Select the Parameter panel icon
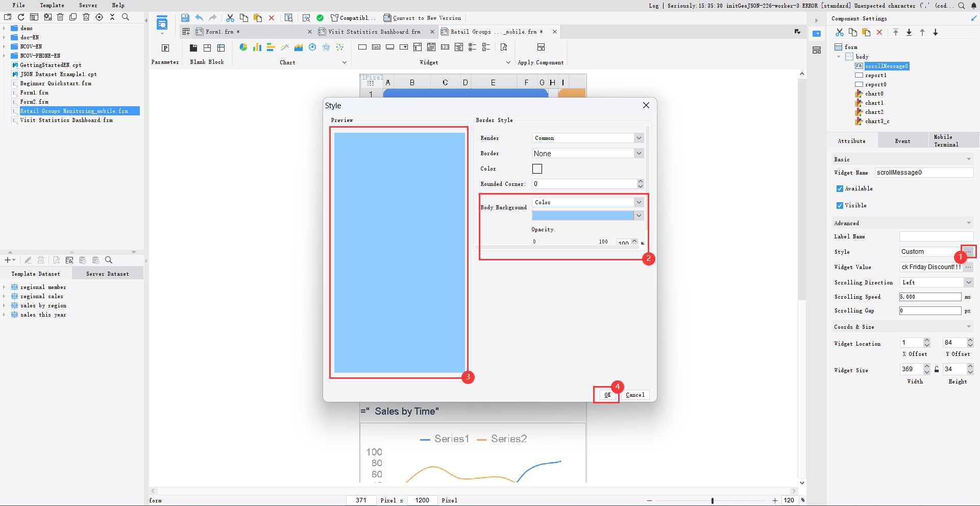The width and height of the screenshot is (980, 506). pyautogui.click(x=165, y=48)
